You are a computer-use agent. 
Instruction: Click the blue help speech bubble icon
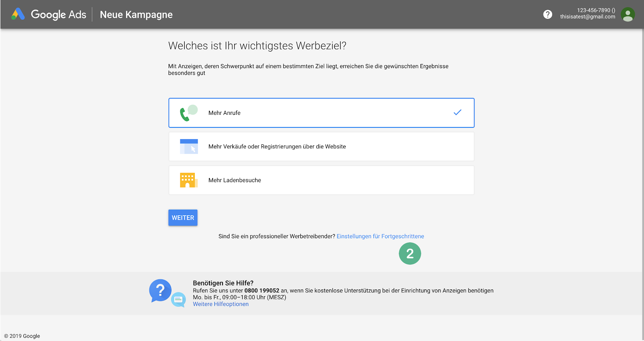[x=161, y=290]
